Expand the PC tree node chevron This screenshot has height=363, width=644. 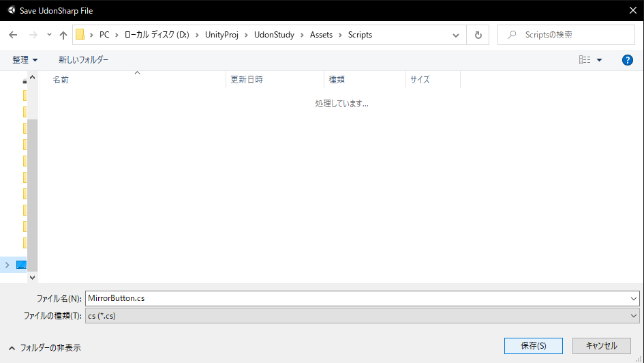click(x=7, y=265)
